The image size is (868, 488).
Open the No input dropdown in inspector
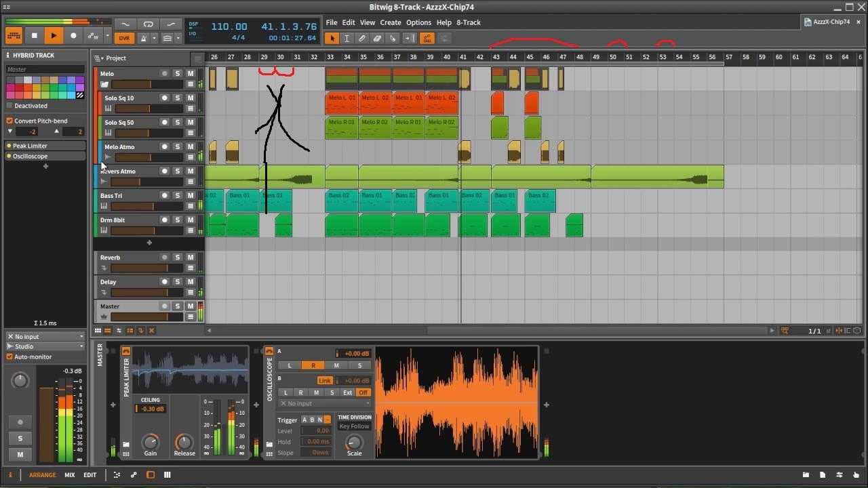45,336
